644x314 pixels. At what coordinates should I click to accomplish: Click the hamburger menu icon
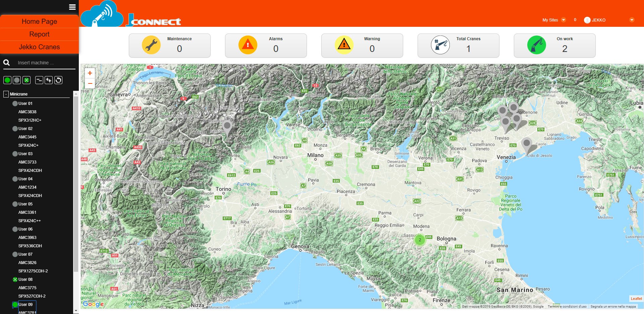72,7
